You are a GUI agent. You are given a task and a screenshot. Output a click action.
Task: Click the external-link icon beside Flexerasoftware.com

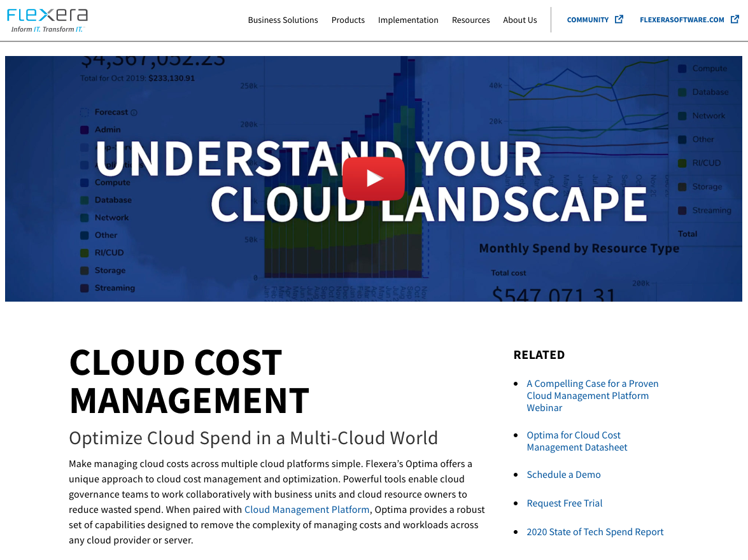coord(734,20)
